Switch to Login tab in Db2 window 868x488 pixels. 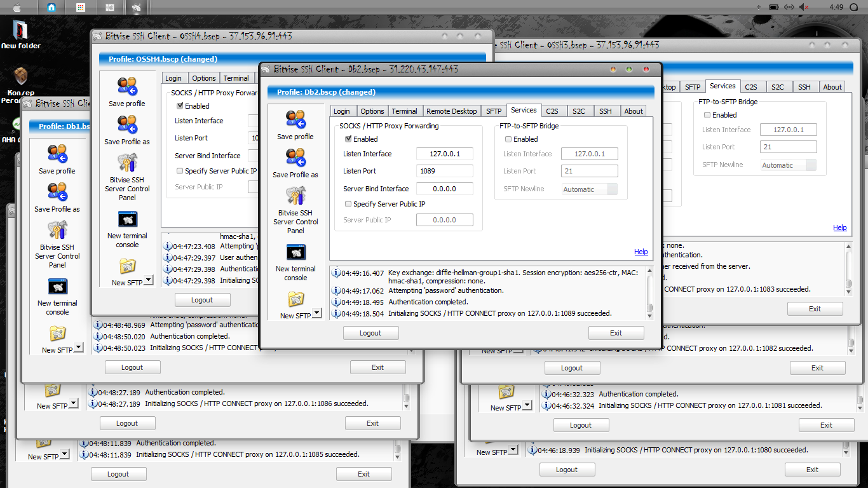click(342, 111)
